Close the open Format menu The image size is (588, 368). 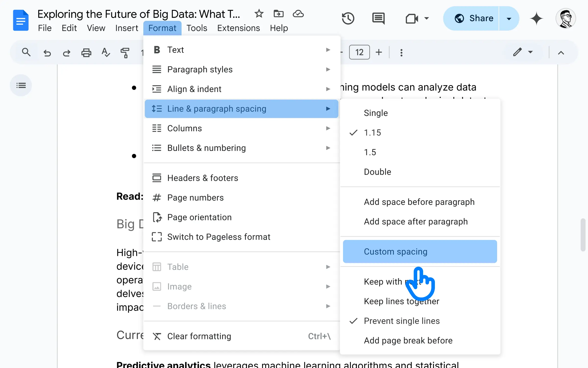162,28
